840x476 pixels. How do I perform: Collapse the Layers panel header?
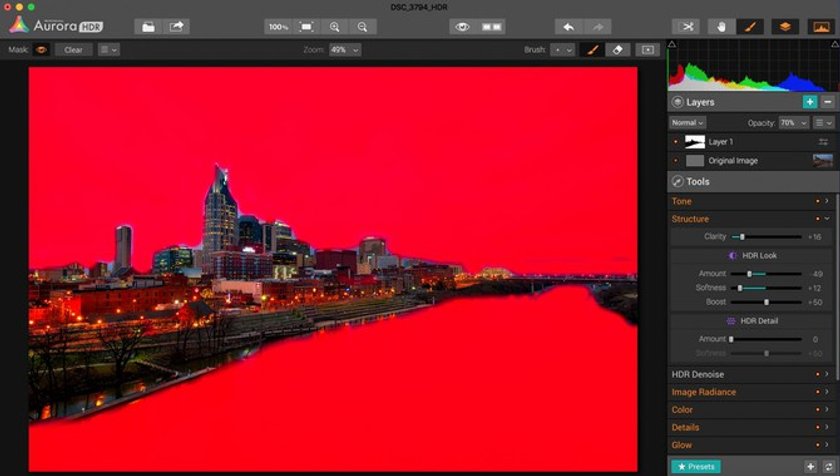pos(753,102)
